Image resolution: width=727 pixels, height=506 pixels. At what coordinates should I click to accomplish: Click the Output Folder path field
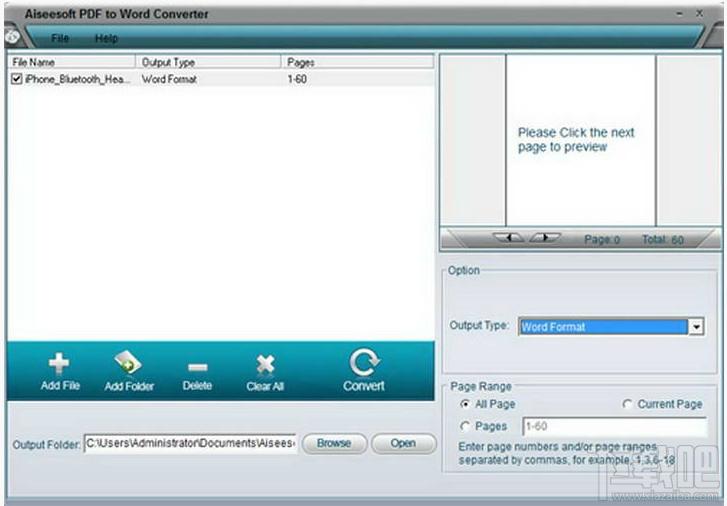pyautogui.click(x=190, y=443)
